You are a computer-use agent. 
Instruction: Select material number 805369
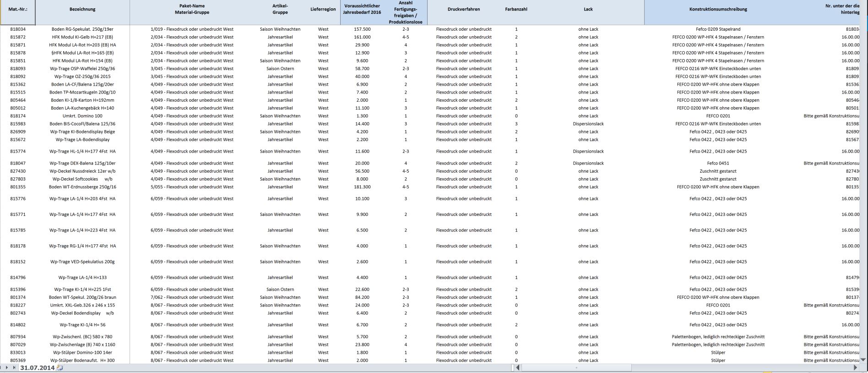[18, 360]
